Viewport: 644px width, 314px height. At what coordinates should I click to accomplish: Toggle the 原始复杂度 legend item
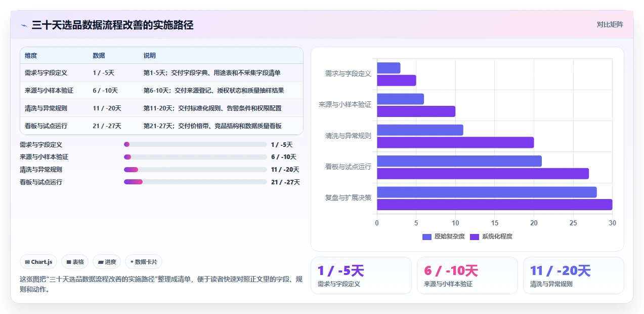[443, 237]
